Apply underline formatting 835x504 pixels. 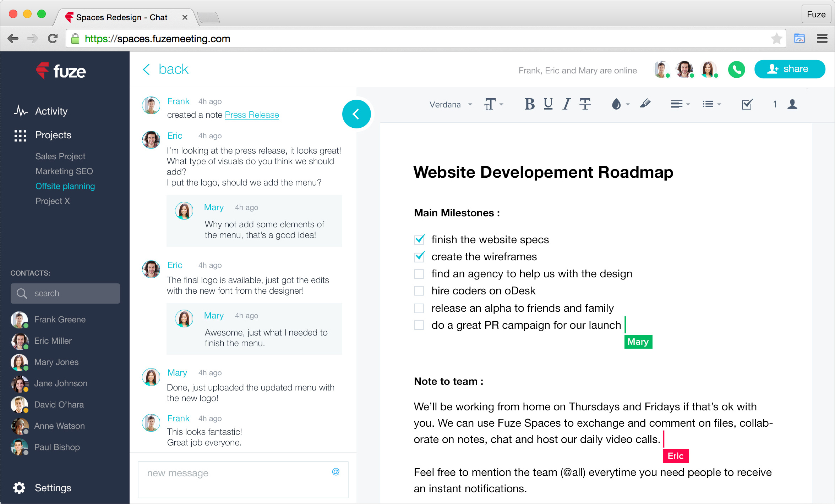click(548, 104)
